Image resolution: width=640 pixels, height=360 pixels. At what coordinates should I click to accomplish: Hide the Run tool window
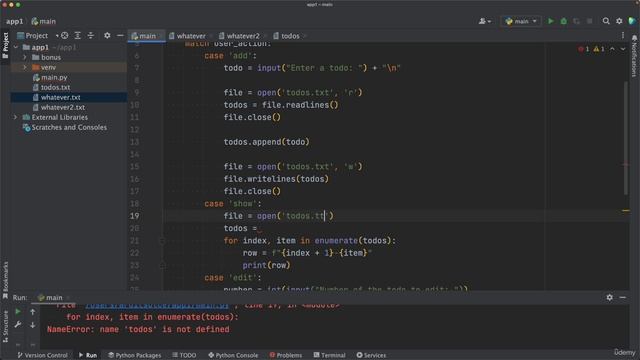[623, 298]
